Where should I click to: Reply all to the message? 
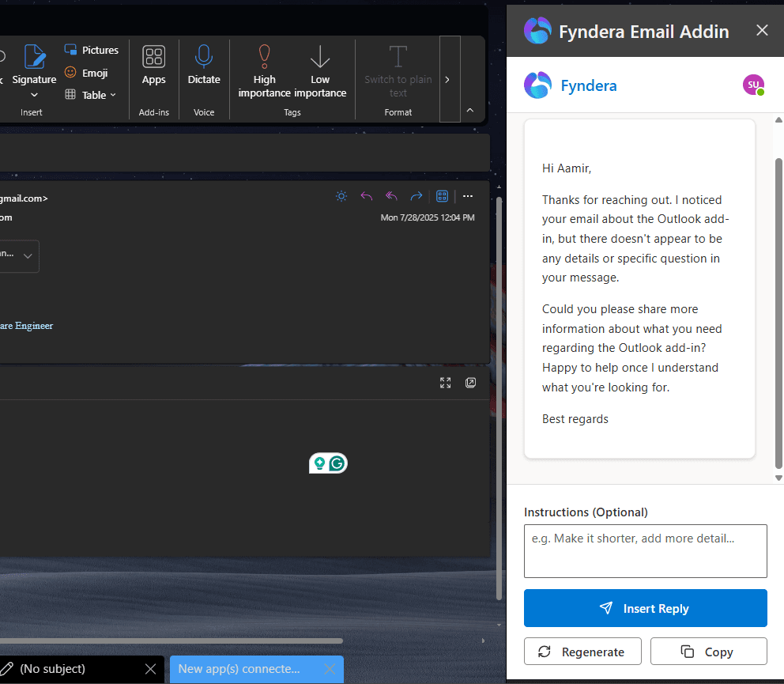[391, 196]
